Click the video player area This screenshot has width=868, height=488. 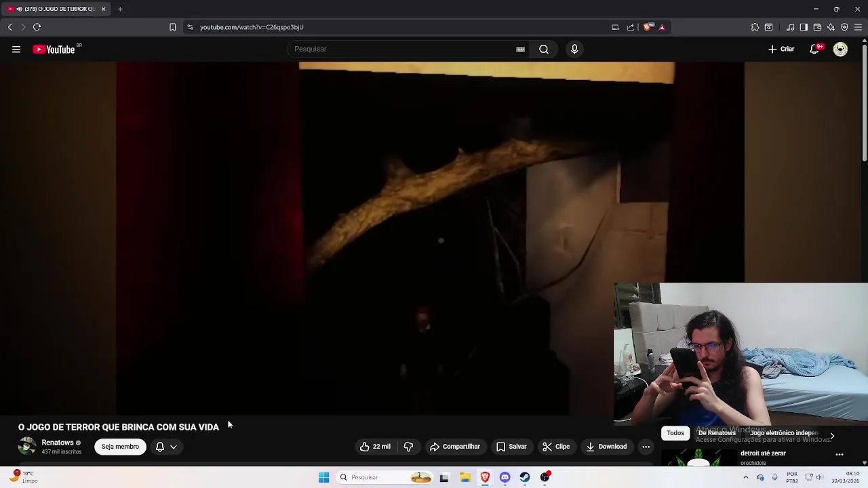click(x=430, y=239)
